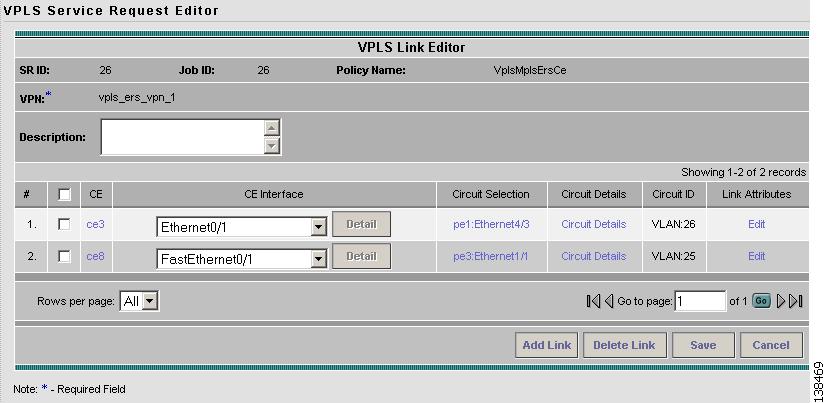Open the Rows per page dropdown

tap(150, 301)
